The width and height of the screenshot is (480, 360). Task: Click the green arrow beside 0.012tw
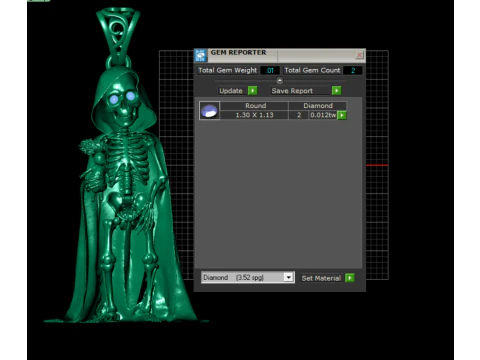click(x=342, y=115)
